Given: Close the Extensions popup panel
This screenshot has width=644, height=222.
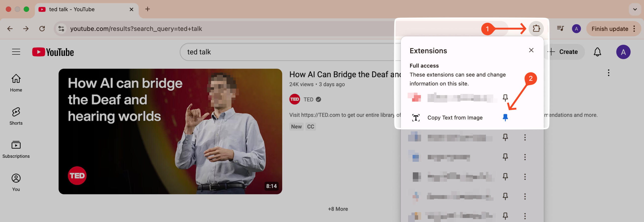Looking at the screenshot, I should (x=531, y=50).
